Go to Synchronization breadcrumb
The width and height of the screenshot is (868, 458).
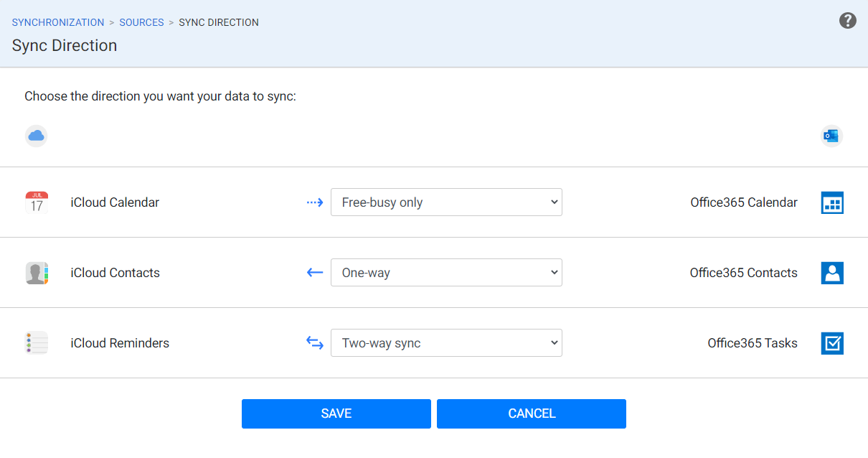pos(58,22)
